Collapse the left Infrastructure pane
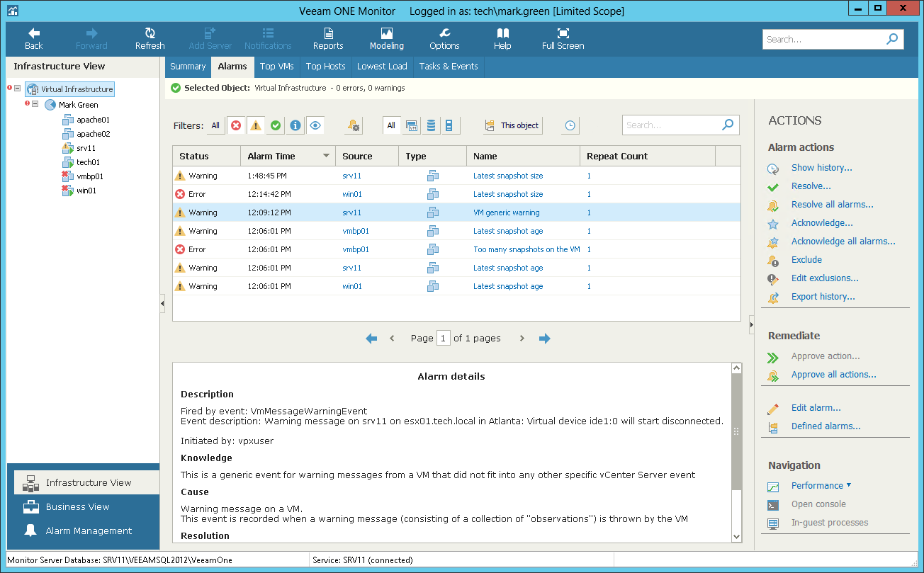The image size is (924, 573). tap(162, 303)
